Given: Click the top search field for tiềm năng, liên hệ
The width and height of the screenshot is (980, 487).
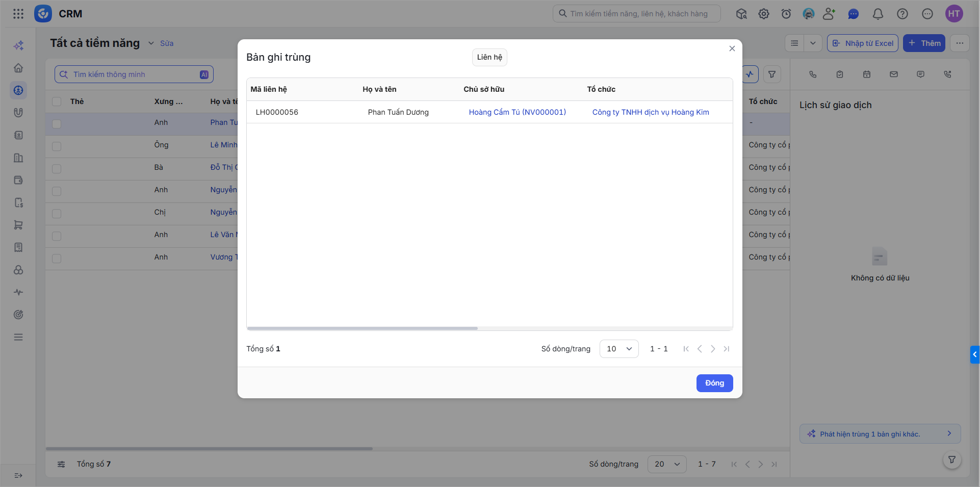Looking at the screenshot, I should (x=637, y=14).
